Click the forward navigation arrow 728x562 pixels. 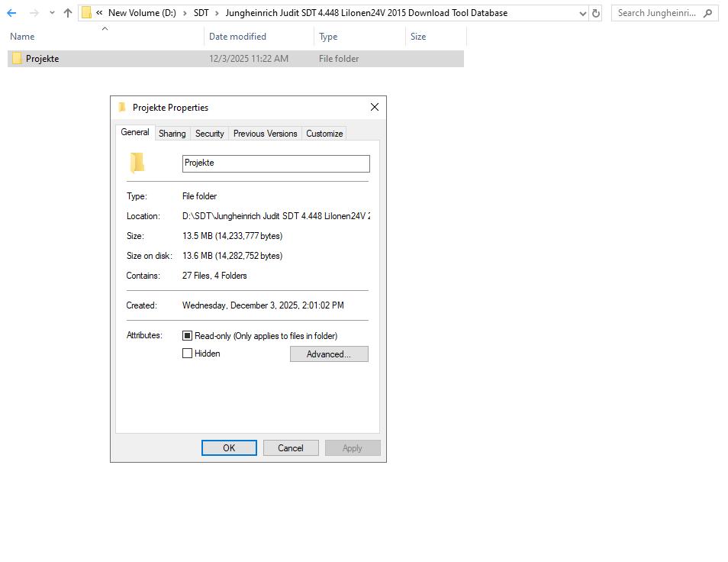tap(34, 13)
